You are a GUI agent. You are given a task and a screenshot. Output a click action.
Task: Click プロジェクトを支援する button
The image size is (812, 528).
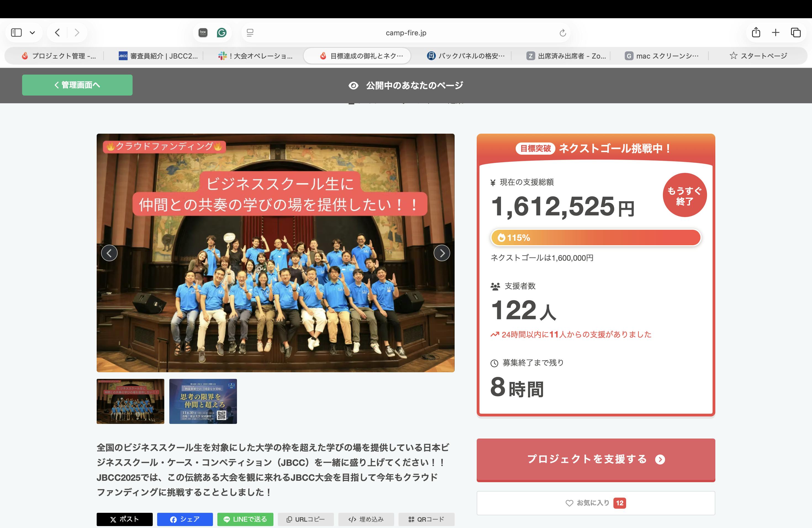click(595, 460)
